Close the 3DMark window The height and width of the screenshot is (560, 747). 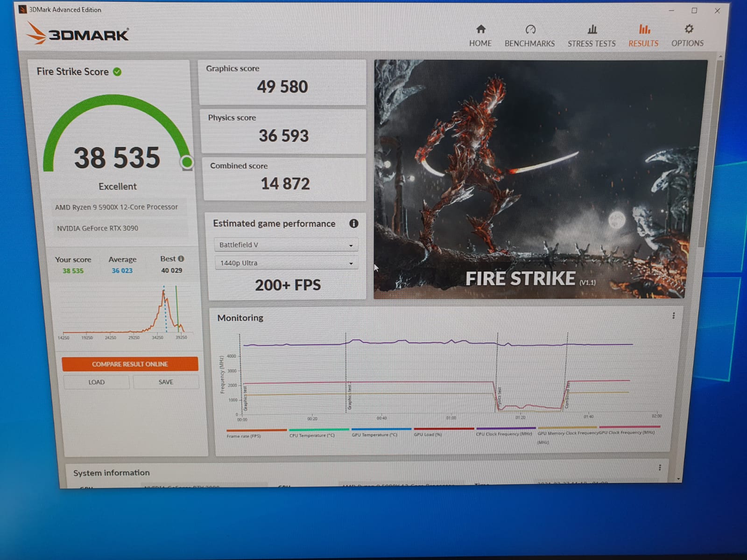coord(717,10)
